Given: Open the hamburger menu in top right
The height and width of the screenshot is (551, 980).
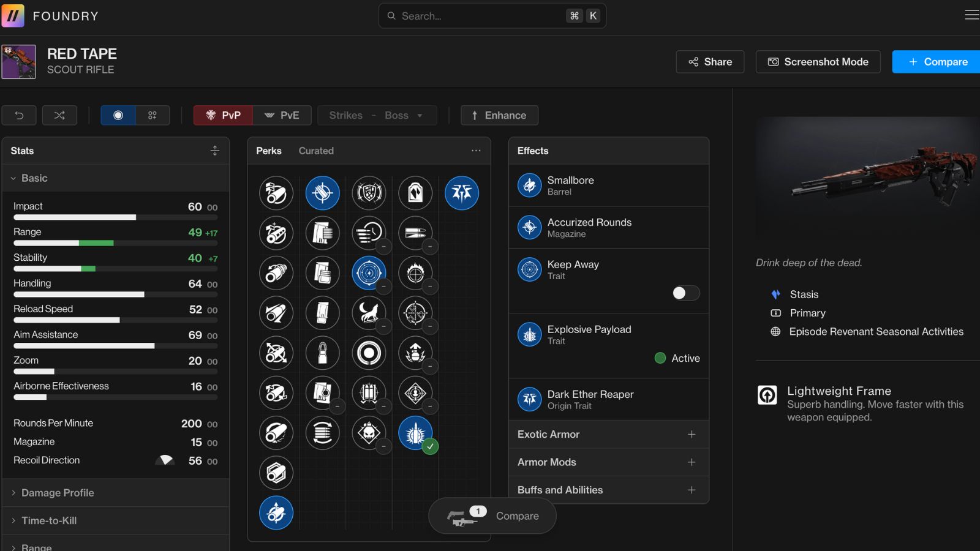Looking at the screenshot, I should point(971,15).
